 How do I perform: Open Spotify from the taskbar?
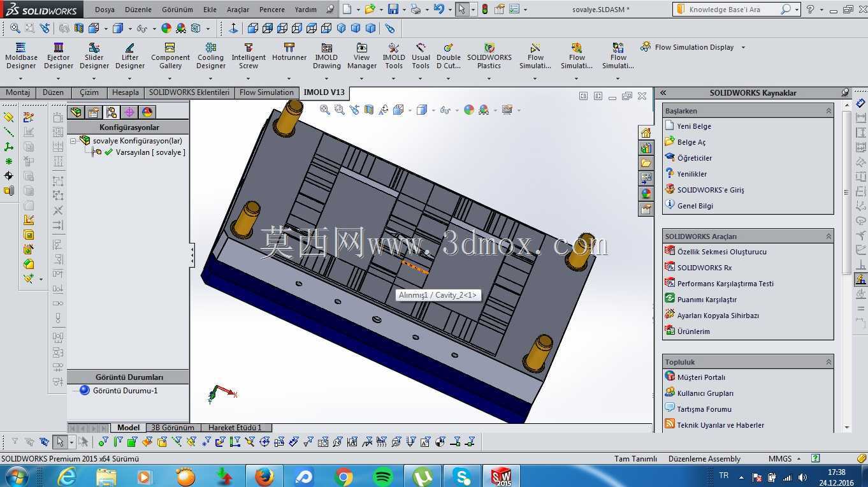tap(383, 476)
